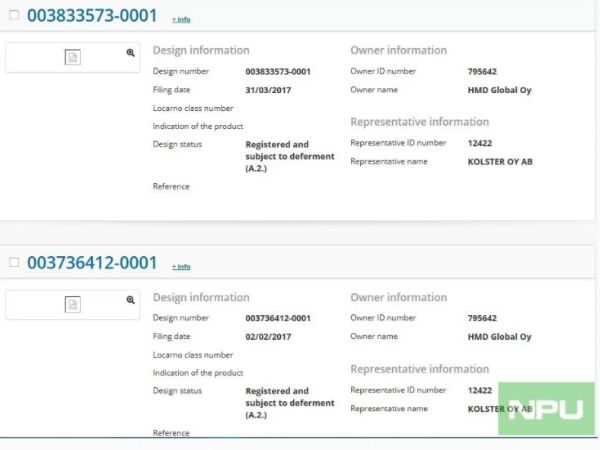Click owner name HMD Global Oy in second record
The width and height of the screenshot is (600, 450).
click(499, 337)
